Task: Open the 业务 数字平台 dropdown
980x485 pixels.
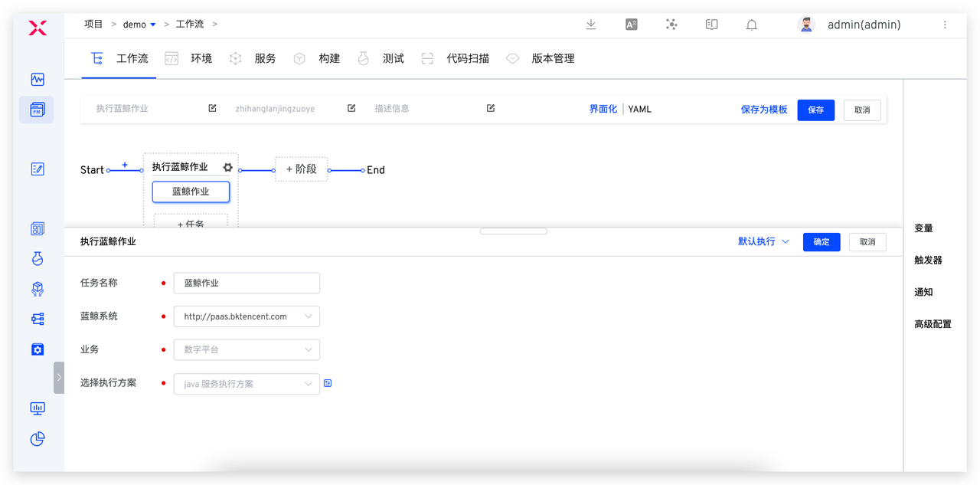Action: pyautogui.click(x=247, y=349)
